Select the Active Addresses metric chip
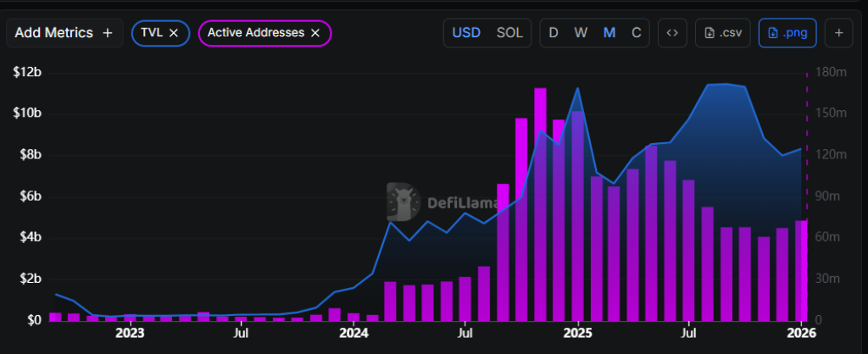 tap(255, 33)
